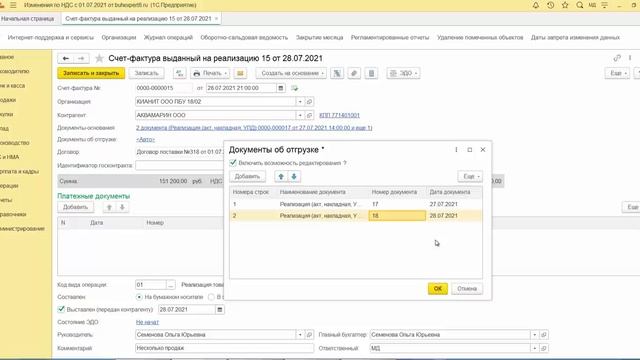Expand Контрагент dropdown arrow
This screenshot has width=640, height=360.
click(300, 115)
